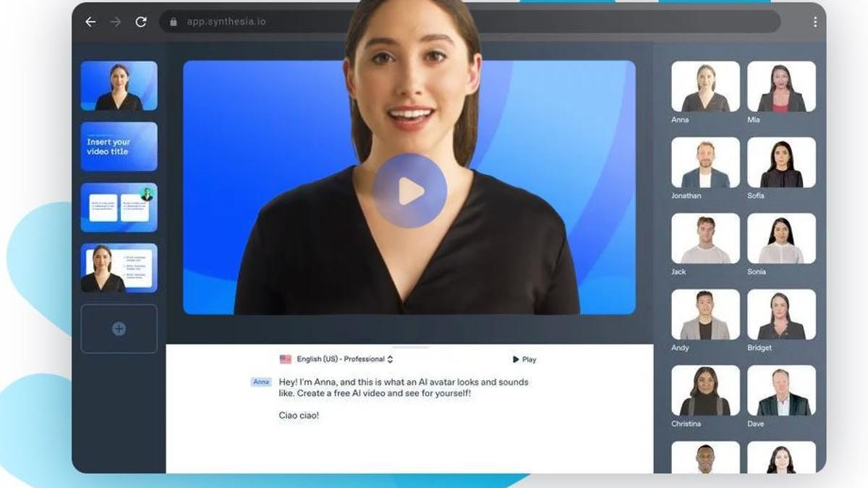Reload the page with refresh icon
The height and width of the screenshot is (488, 868).
[x=141, y=22]
